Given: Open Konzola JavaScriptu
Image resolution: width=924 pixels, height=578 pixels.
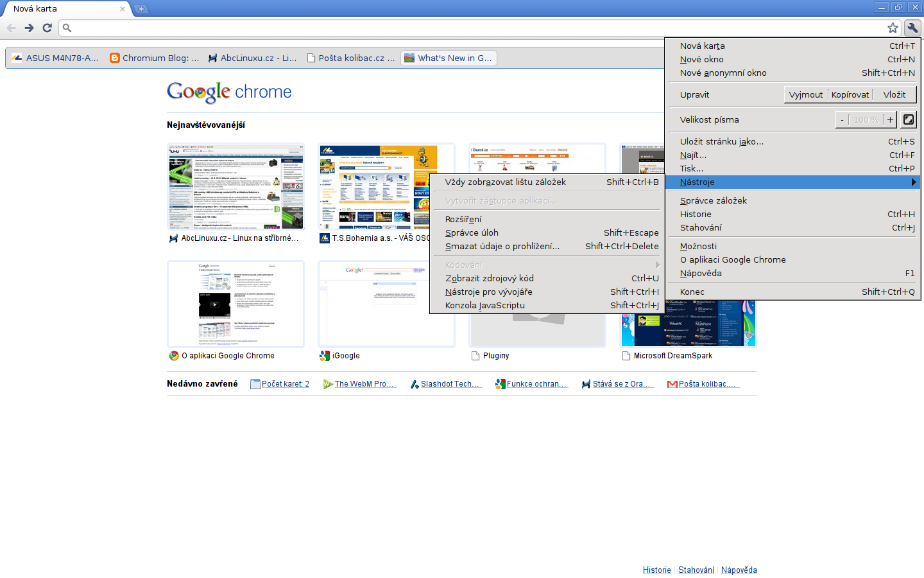Looking at the screenshot, I should tap(547, 305).
